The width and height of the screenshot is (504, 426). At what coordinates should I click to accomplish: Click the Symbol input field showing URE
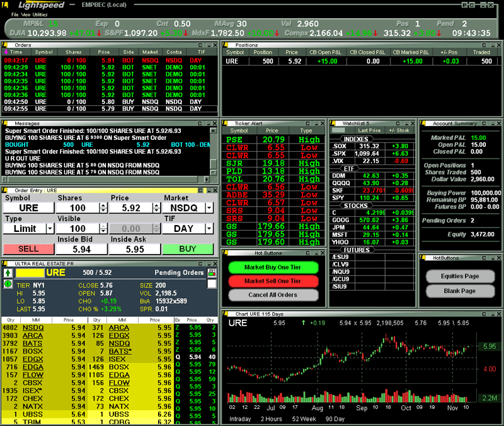coord(28,208)
